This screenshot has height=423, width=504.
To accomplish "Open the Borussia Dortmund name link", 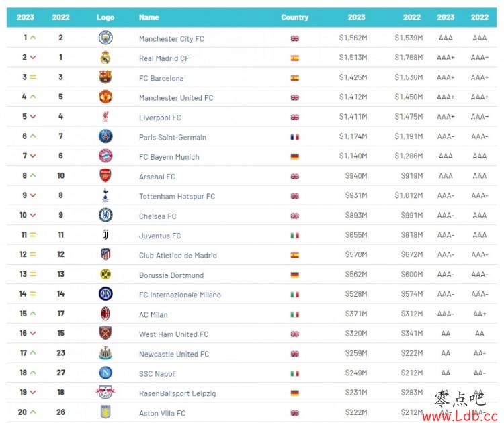I will [171, 275].
